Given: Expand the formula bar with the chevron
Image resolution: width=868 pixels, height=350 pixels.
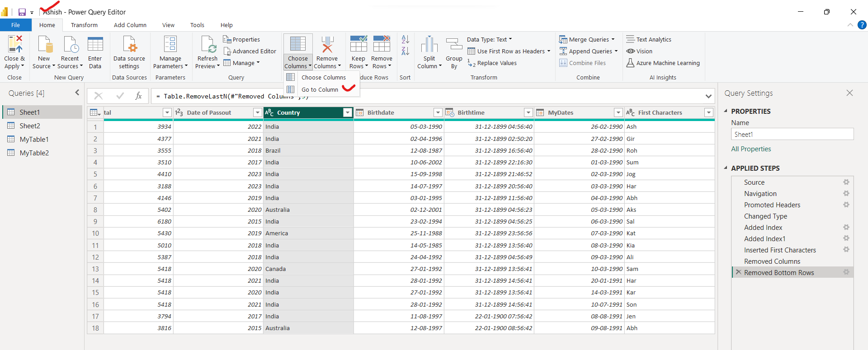Looking at the screenshot, I should pos(708,96).
